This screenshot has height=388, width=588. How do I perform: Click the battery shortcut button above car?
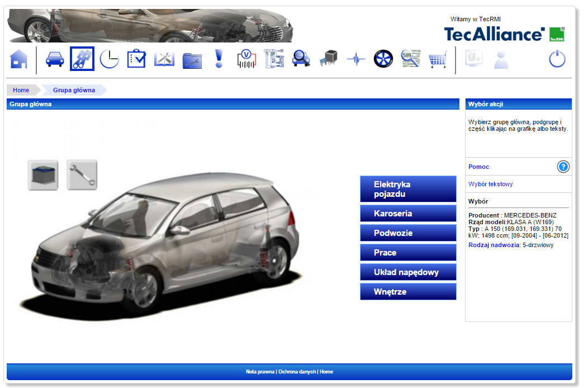tap(43, 175)
